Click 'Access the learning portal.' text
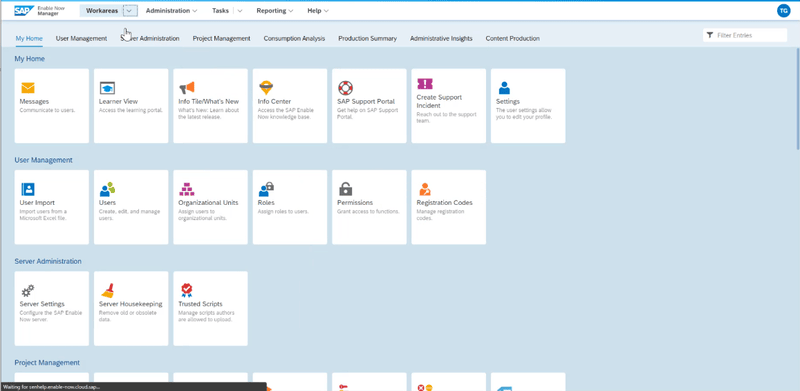800x391 pixels. tap(131, 110)
